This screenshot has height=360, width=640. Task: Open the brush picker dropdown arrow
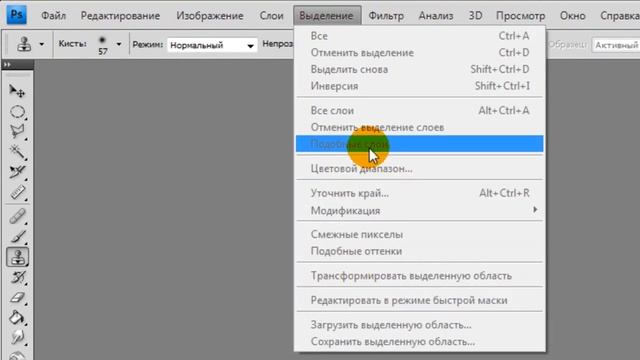point(119,44)
